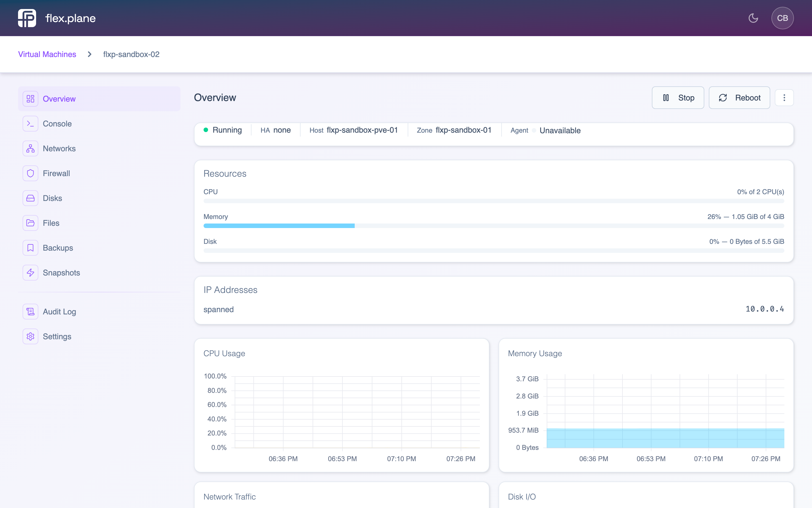Click the Audit Log scroll icon
This screenshot has height=508, width=812.
coord(30,312)
